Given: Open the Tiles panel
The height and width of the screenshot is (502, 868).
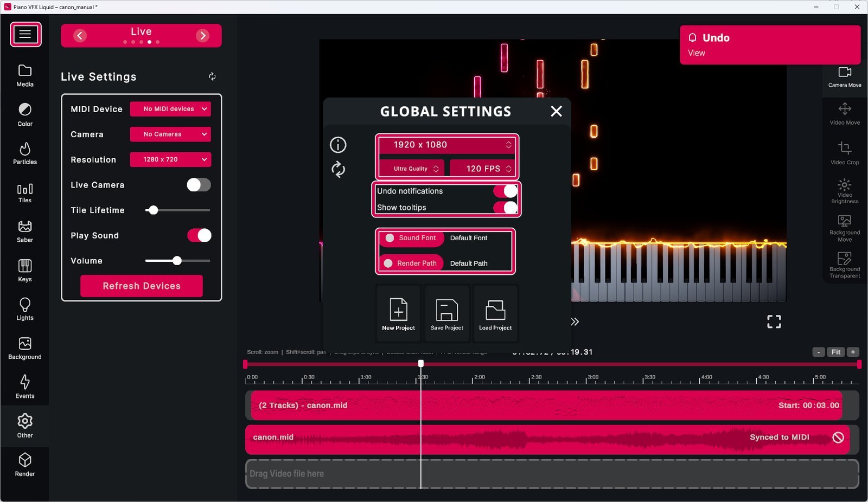Looking at the screenshot, I should coord(25,193).
